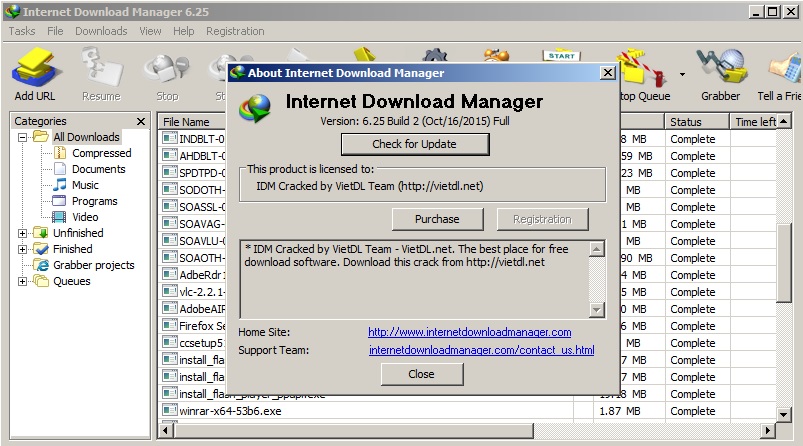Open the Grabber tool icon

click(722, 67)
